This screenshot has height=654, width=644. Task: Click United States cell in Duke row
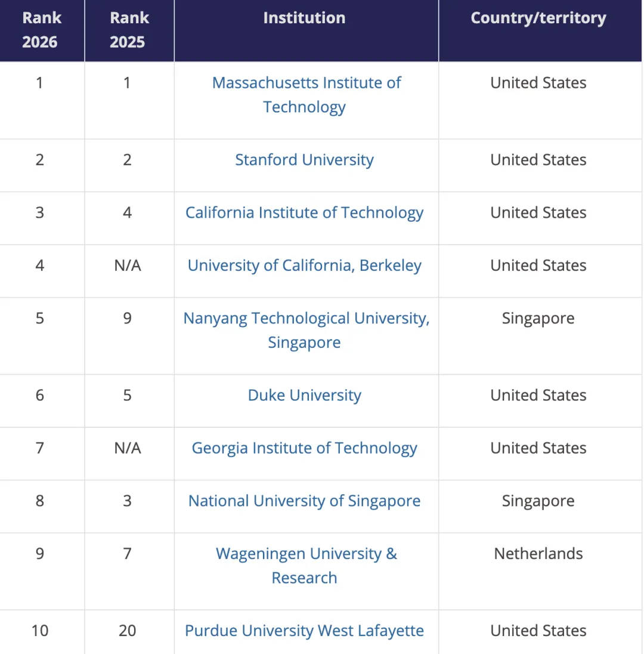coord(538,396)
